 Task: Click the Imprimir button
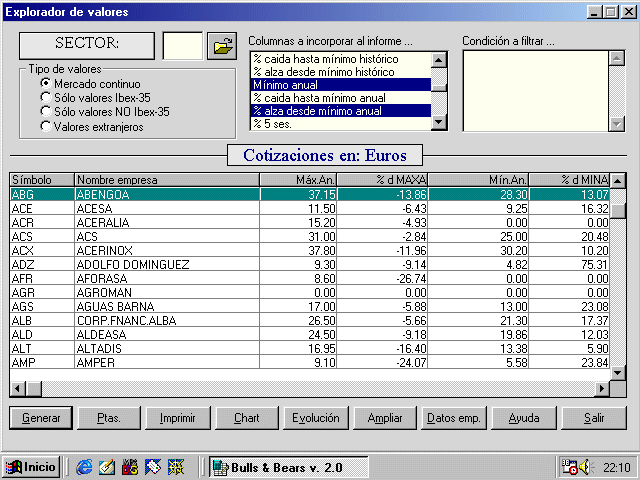pyautogui.click(x=178, y=418)
